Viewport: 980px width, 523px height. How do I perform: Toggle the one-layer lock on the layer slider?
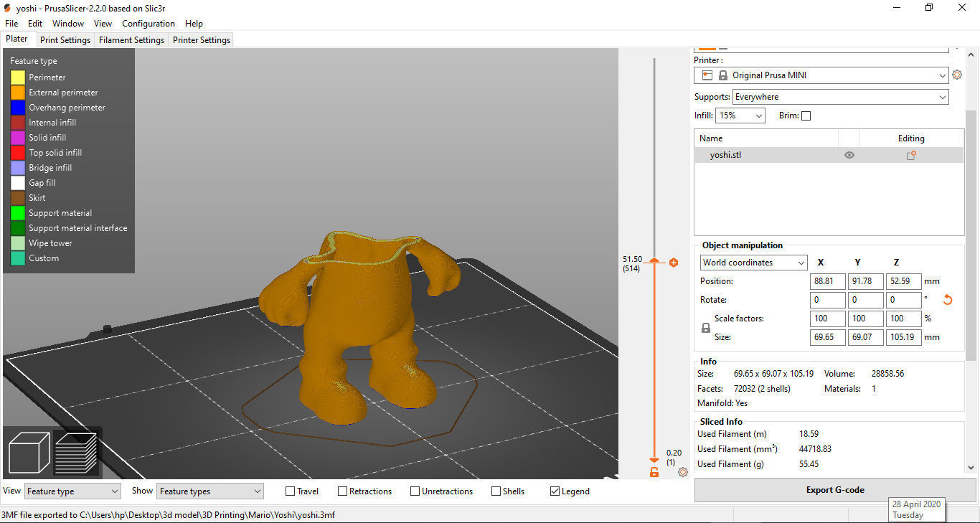click(654, 472)
